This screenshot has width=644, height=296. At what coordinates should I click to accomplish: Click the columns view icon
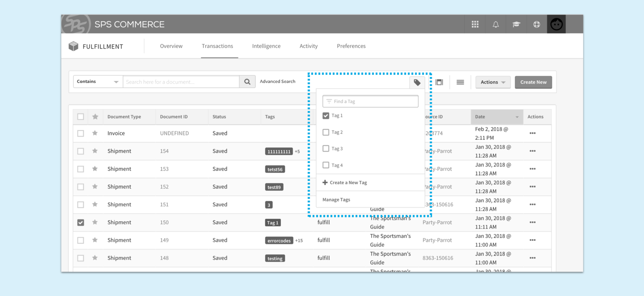[x=439, y=82]
